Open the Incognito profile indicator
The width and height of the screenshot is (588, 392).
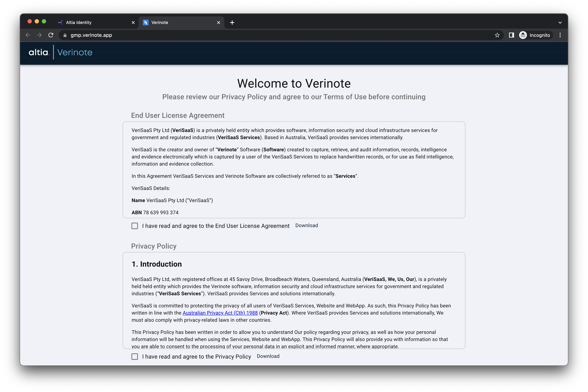point(535,35)
